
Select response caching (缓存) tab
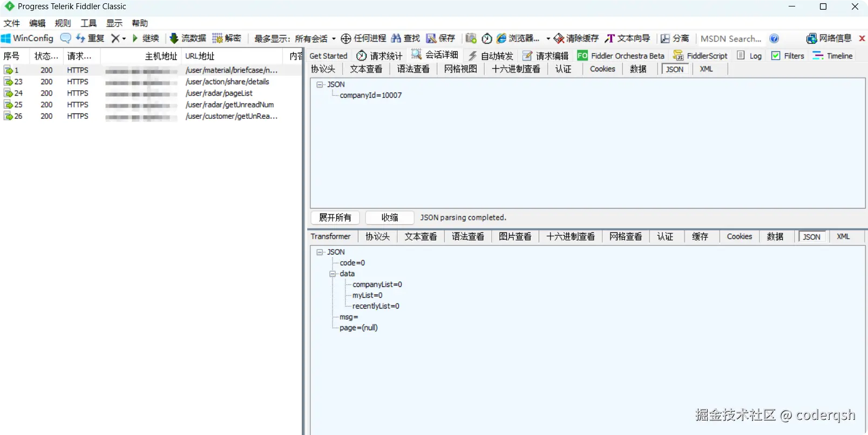[700, 237]
